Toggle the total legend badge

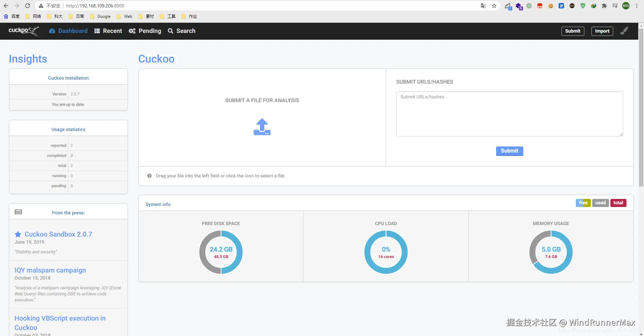pos(618,203)
